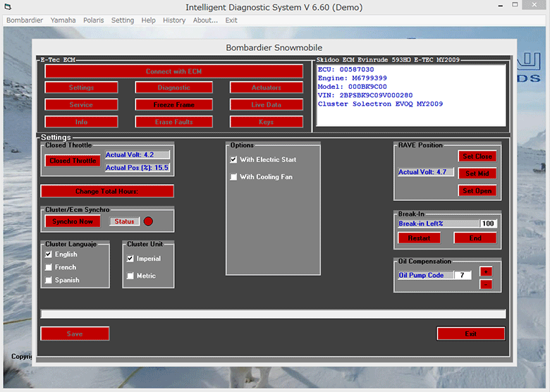Click the red synchro status indicator circle

pos(148,221)
